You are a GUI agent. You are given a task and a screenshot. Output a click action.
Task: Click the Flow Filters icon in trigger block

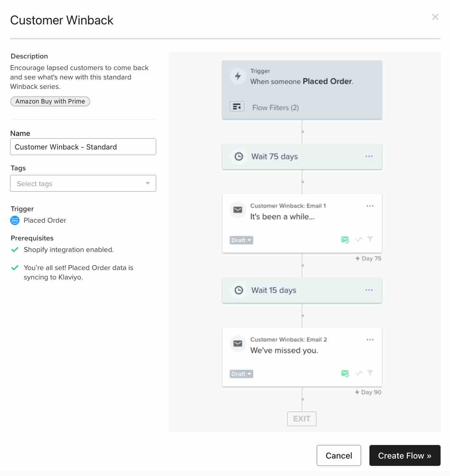237,107
